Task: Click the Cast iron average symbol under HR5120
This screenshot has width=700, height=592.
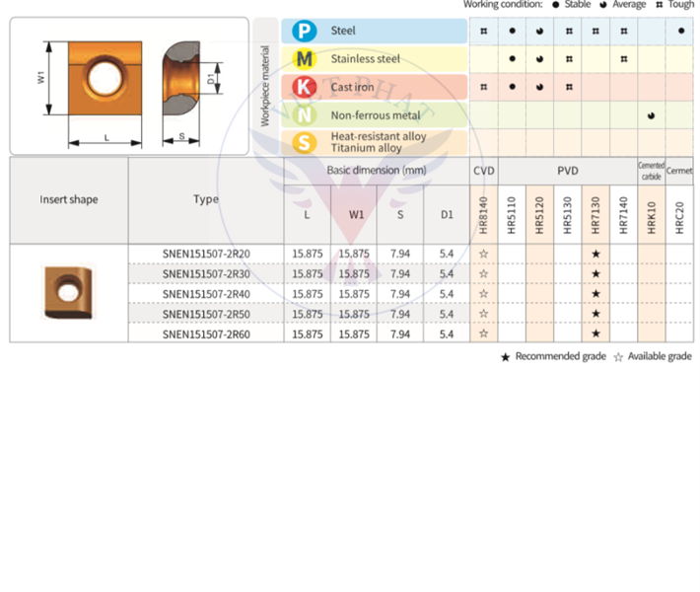Action: tap(539, 87)
